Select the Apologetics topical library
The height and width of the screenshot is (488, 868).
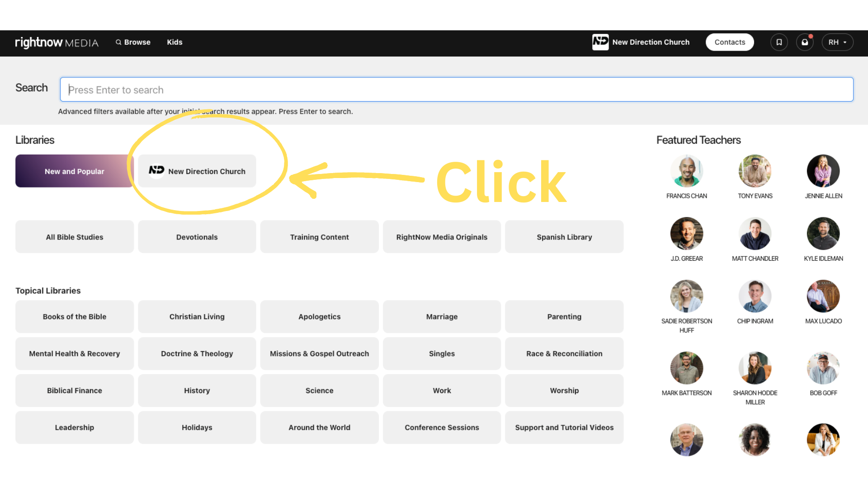(319, 317)
